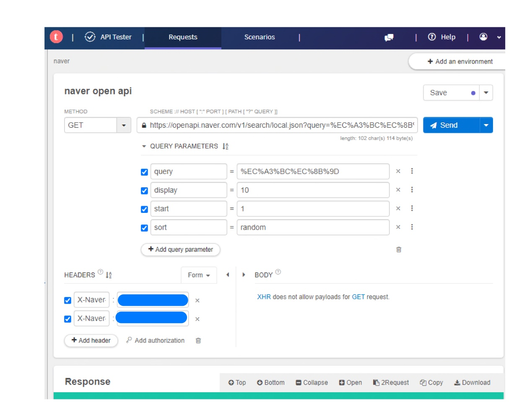Click the API Tester checkmark logo
Viewport: 532px width, 419px height.
click(x=90, y=37)
